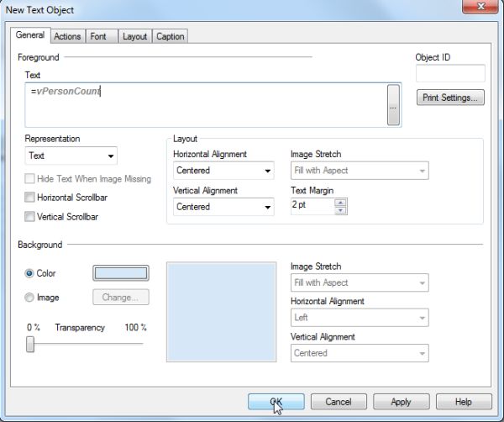Open the background color swatch picker
Screen dimensions: 504x422
121,273
